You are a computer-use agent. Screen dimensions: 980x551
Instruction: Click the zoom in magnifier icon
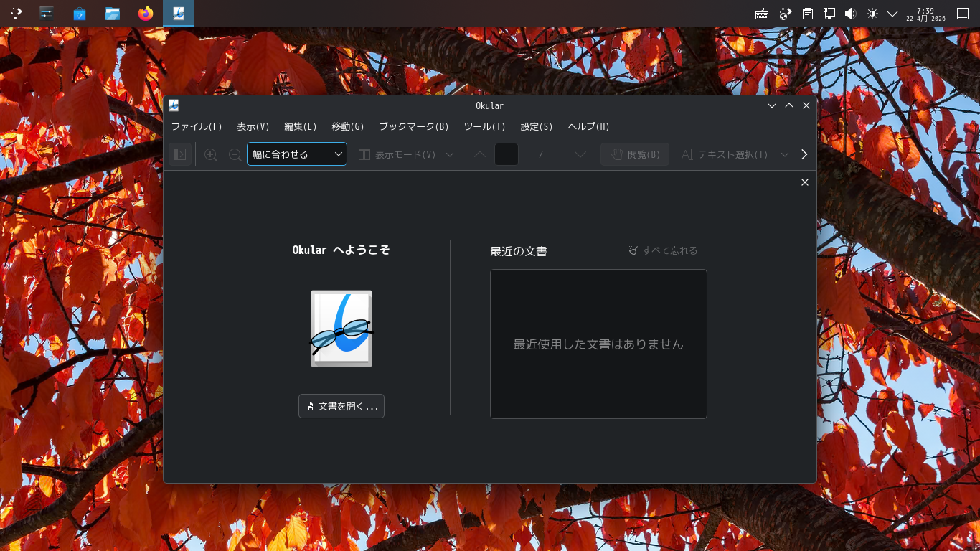(x=211, y=154)
